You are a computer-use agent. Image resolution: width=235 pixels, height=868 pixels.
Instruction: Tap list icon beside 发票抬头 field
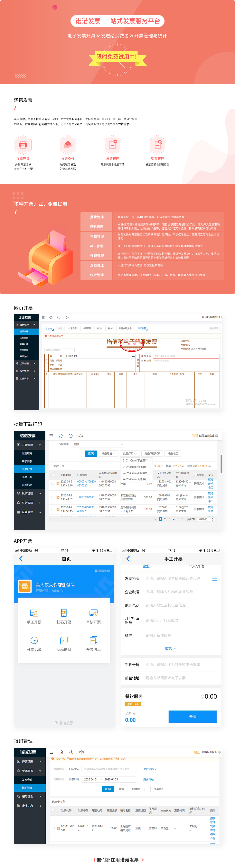click(x=215, y=579)
